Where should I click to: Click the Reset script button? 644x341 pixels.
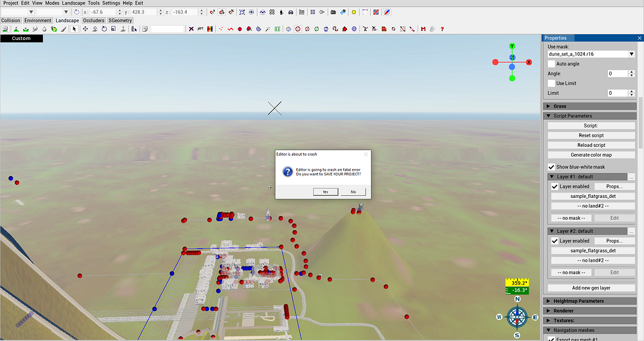[591, 135]
